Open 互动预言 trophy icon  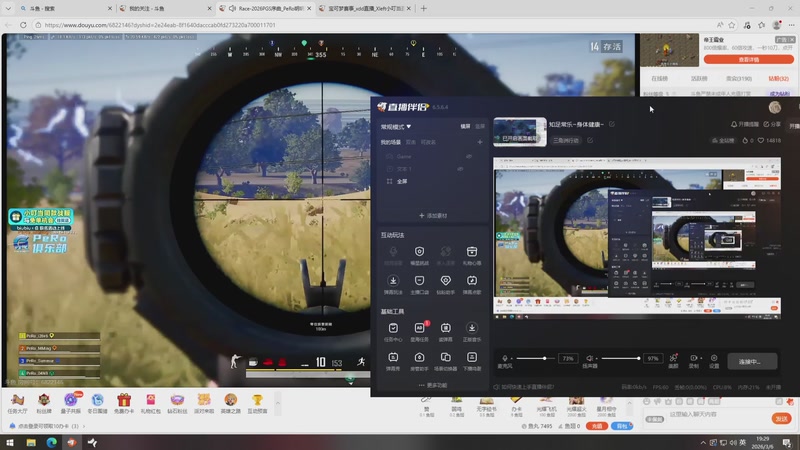pyautogui.click(x=257, y=400)
